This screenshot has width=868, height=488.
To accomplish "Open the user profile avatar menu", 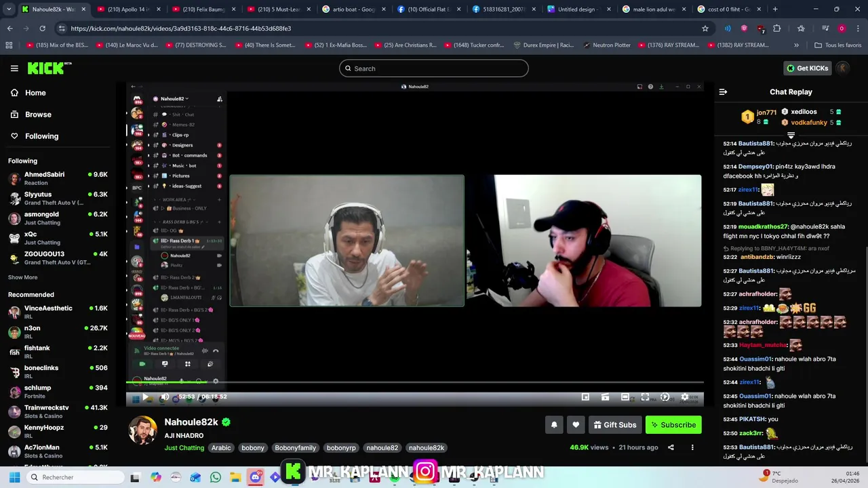I will click(843, 68).
